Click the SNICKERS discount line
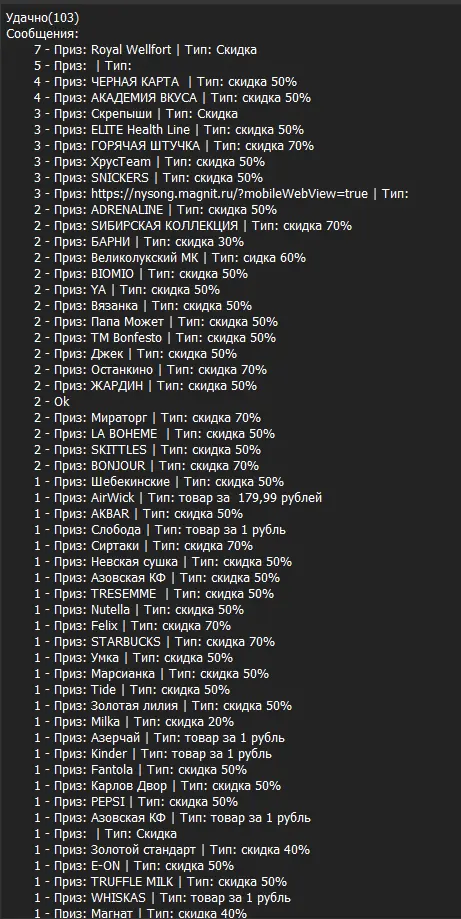The image size is (461, 919). [x=148, y=178]
